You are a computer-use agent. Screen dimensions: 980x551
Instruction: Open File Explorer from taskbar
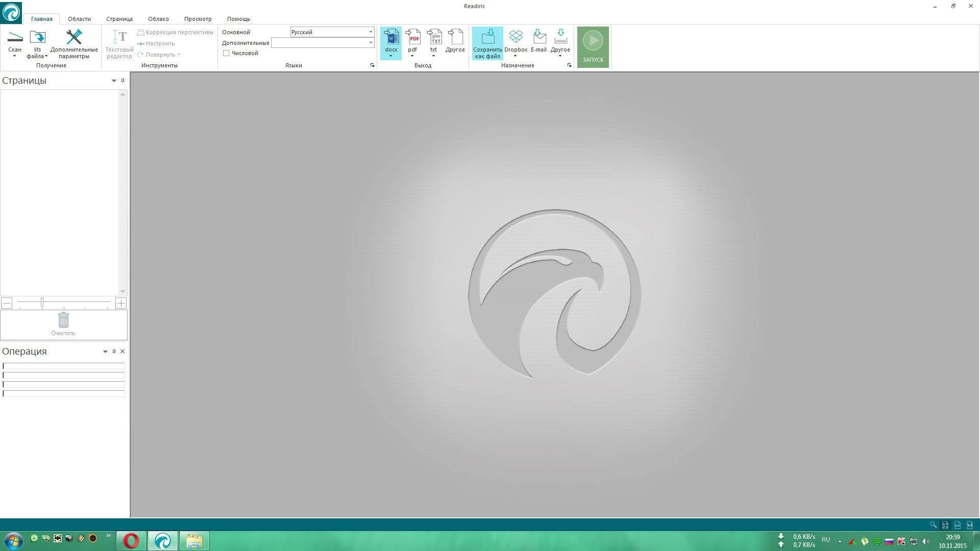coord(194,541)
